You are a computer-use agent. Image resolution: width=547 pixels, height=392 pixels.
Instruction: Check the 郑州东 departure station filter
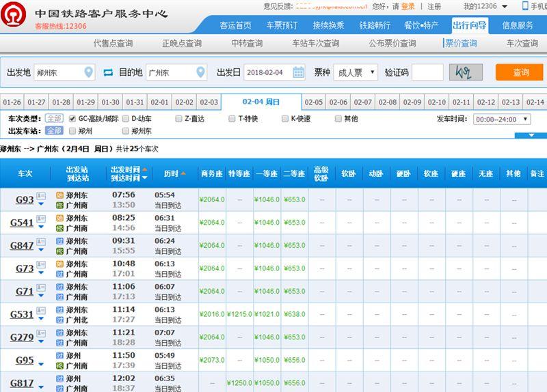[x=125, y=130]
